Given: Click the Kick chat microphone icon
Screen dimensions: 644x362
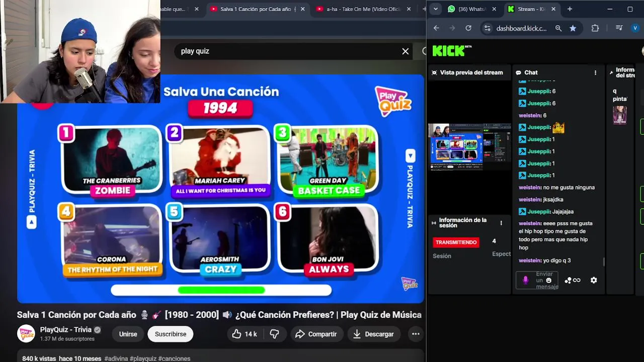Looking at the screenshot, I should (526, 281).
